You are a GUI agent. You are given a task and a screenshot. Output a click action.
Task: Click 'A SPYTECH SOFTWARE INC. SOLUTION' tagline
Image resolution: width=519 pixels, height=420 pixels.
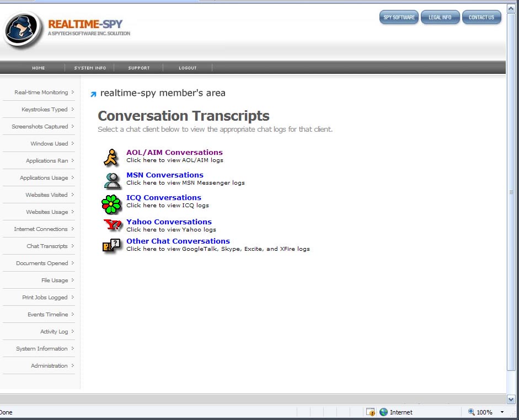click(89, 34)
